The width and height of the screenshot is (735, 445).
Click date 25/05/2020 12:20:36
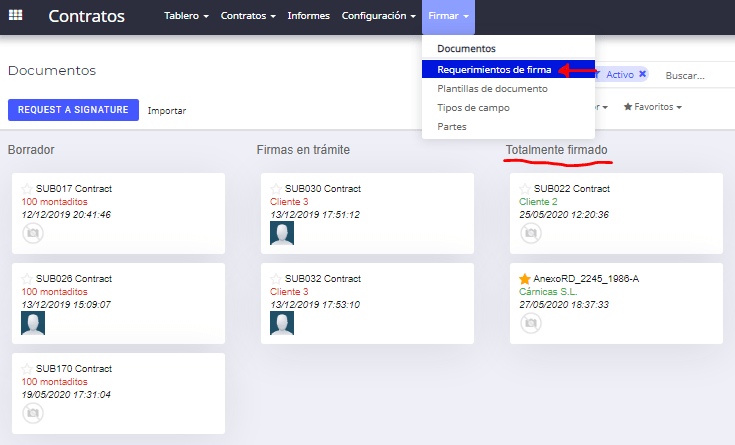[x=564, y=215]
